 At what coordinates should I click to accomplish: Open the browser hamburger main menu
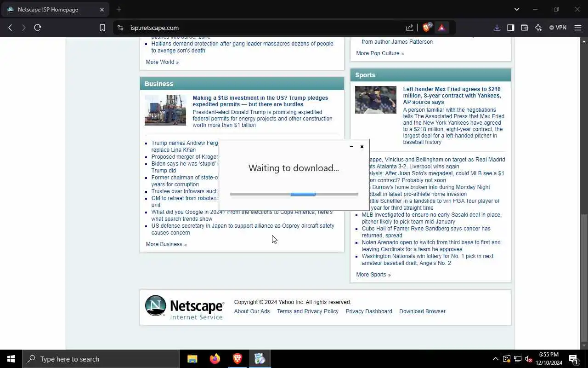(578, 28)
